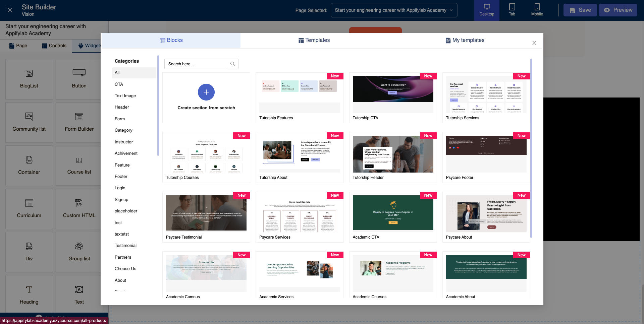Select the Mobile view icon
644x324 pixels.
537,10
